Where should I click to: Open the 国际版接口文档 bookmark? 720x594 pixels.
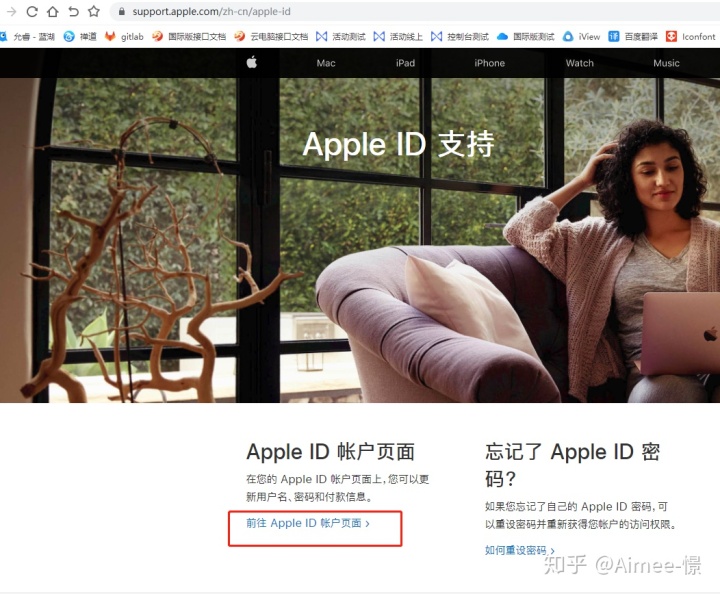(x=189, y=37)
